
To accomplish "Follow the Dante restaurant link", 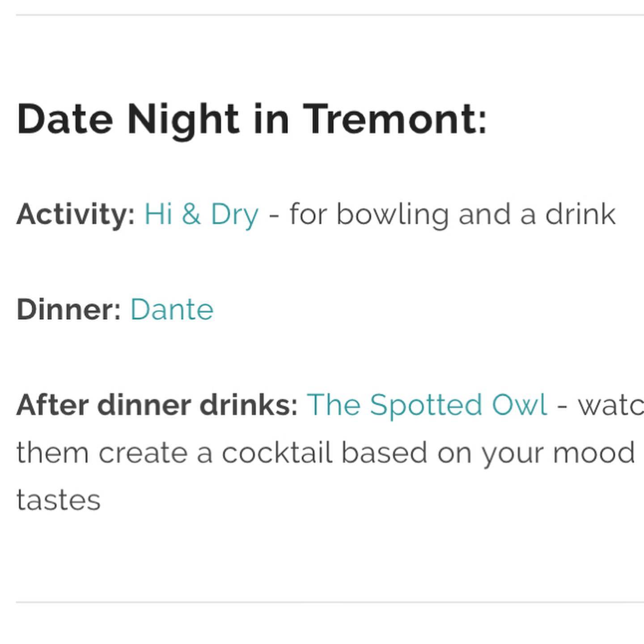I will point(172,309).
